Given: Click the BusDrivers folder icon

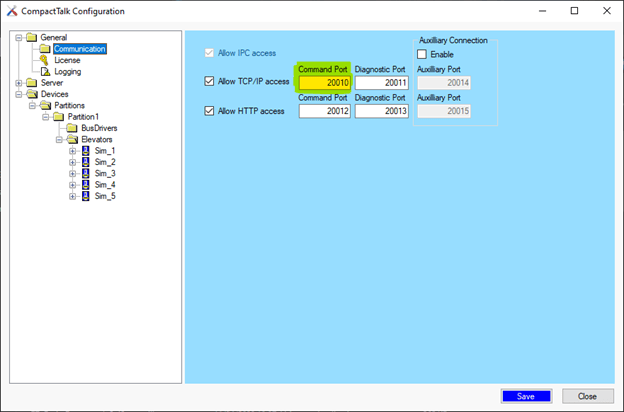Looking at the screenshot, I should (72, 128).
